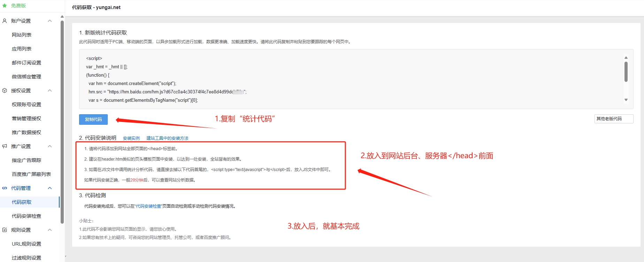
Task: Click the getElementsByTagName code line
Action: (143, 100)
